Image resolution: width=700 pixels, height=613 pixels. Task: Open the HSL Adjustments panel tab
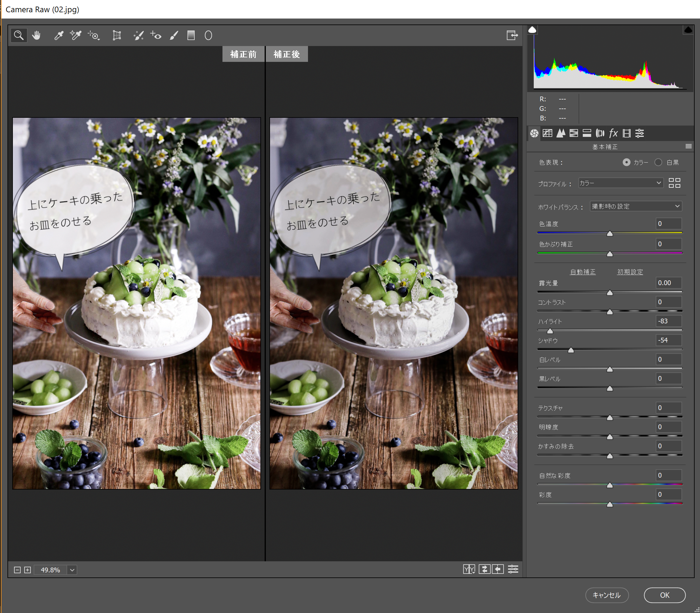coord(574,133)
